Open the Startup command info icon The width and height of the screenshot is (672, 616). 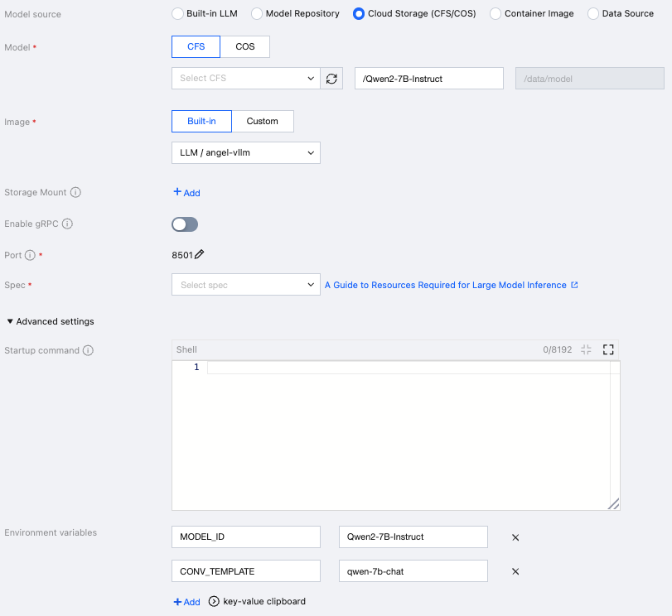88,350
